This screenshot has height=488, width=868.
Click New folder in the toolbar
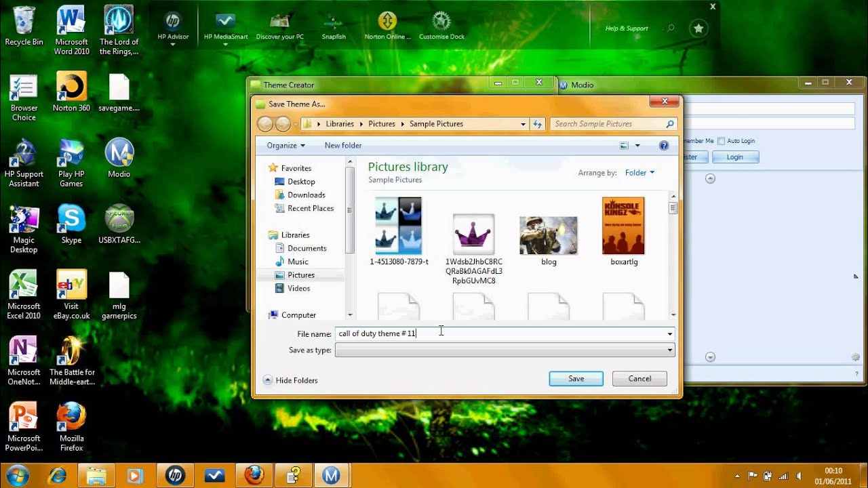click(x=342, y=146)
